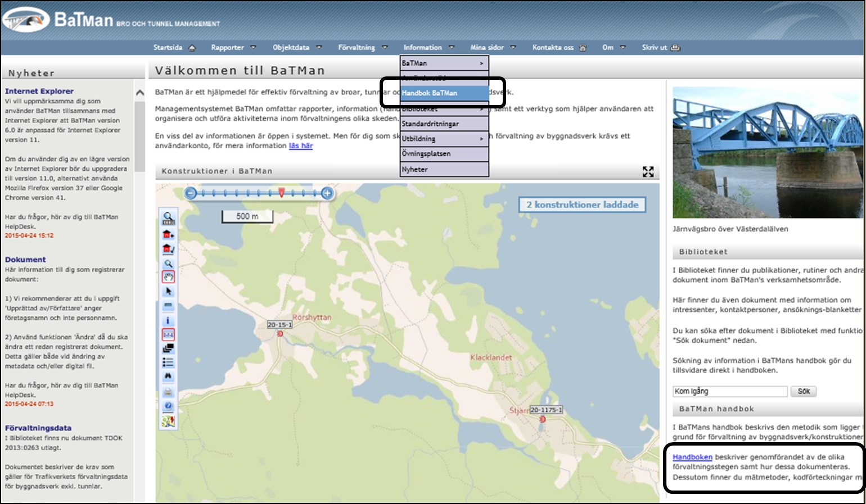Select the info 'i' identify tool
The height and width of the screenshot is (504, 866).
click(x=168, y=321)
